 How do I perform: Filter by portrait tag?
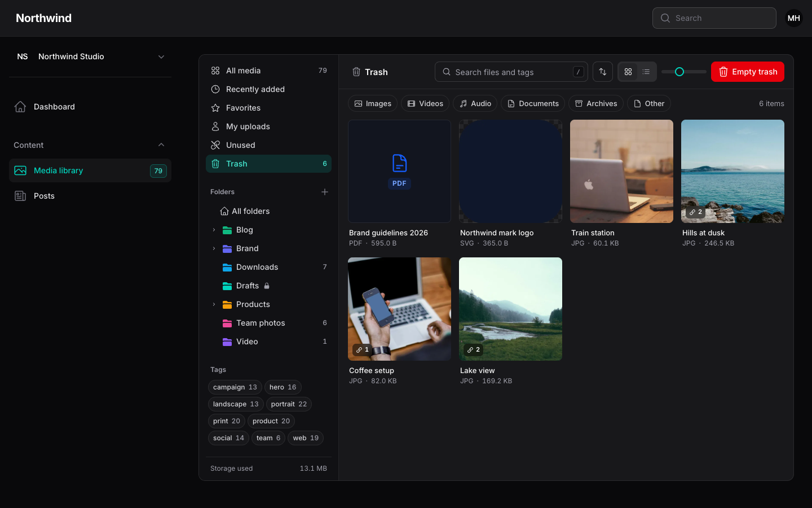(289, 404)
